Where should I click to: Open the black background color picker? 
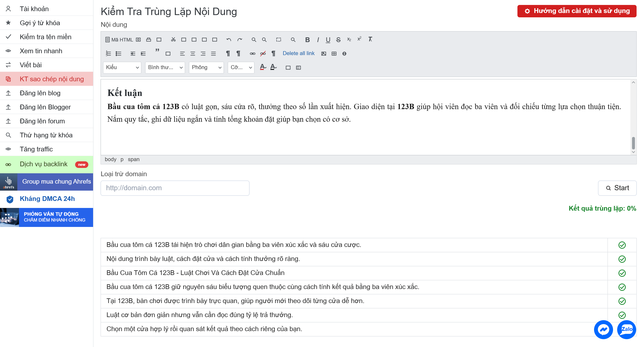pyautogui.click(x=273, y=67)
